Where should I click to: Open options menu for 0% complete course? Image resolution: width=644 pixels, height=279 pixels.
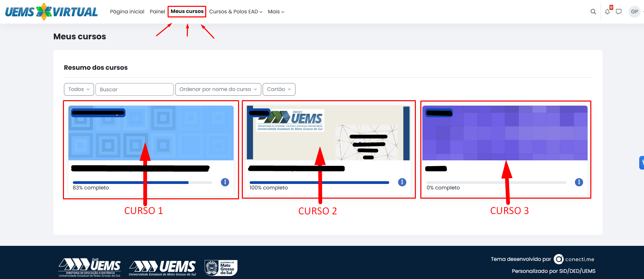click(x=579, y=182)
